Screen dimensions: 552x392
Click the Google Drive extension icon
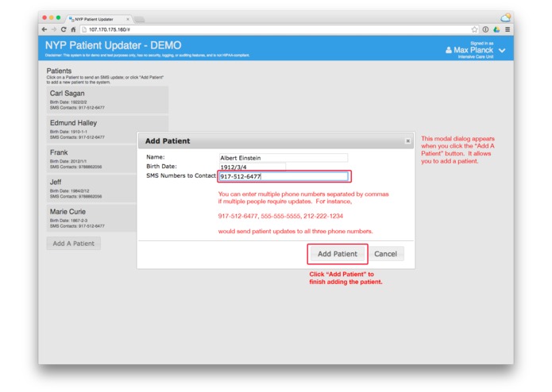pyautogui.click(x=496, y=29)
